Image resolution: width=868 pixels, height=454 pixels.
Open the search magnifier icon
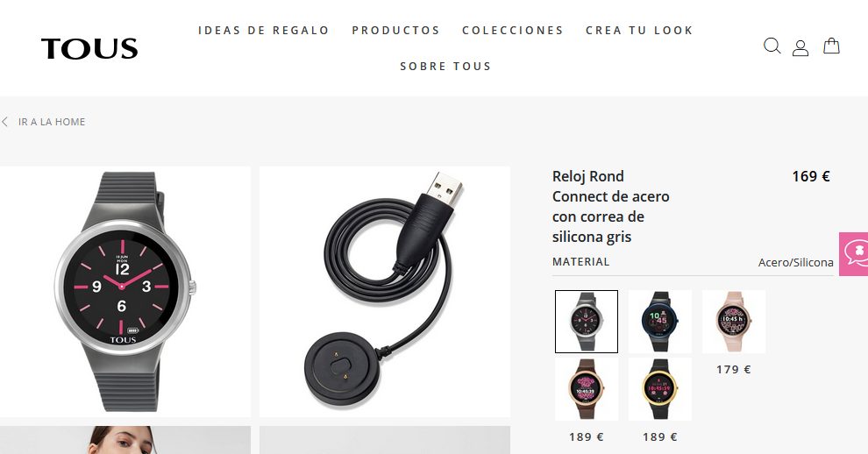(772, 46)
